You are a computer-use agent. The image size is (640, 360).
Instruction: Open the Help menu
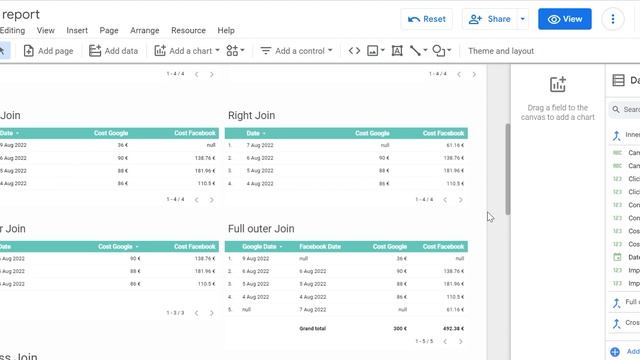click(226, 31)
